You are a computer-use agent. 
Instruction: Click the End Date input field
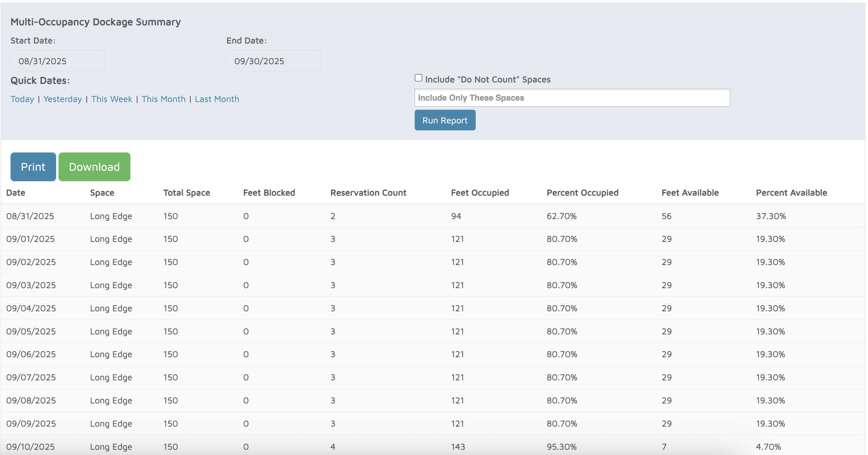tap(273, 61)
